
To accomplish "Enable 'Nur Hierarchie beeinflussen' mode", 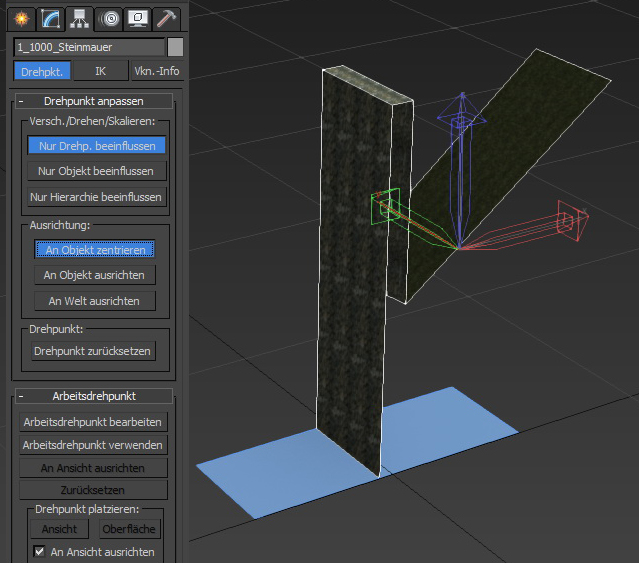I will [97, 197].
